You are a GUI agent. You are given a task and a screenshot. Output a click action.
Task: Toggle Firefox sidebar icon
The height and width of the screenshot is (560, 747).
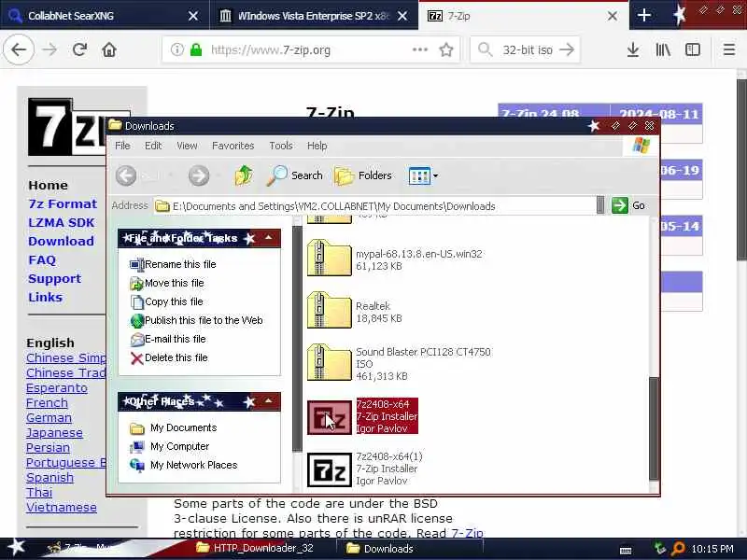click(x=692, y=49)
